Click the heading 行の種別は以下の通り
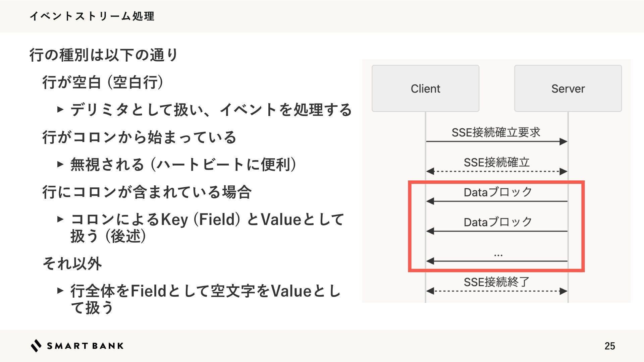The width and height of the screenshot is (644, 362). click(104, 55)
